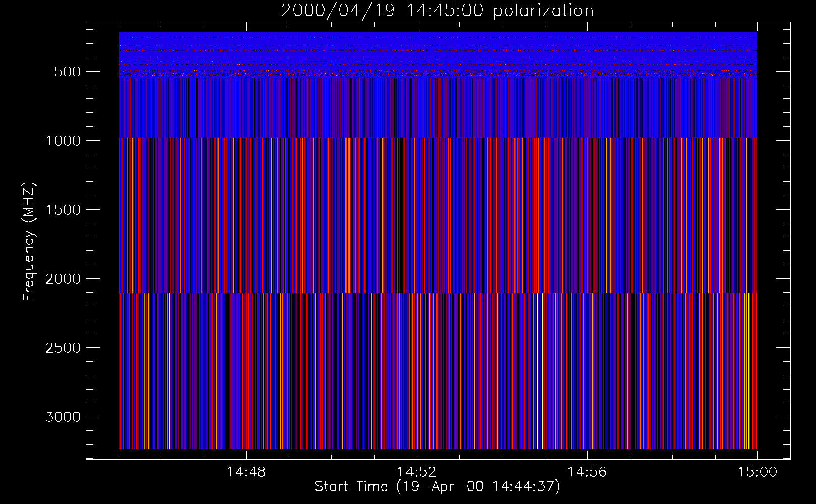
Task: Select the 3000 frequency tick label
Action: pos(63,417)
